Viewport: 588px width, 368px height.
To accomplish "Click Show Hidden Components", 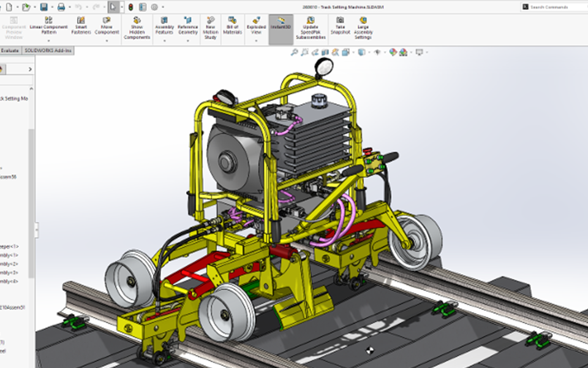I will pyautogui.click(x=137, y=28).
